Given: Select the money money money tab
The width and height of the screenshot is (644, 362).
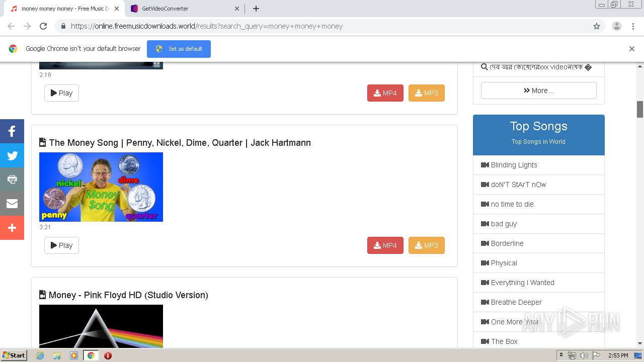Looking at the screenshot, I should tap(64, 9).
